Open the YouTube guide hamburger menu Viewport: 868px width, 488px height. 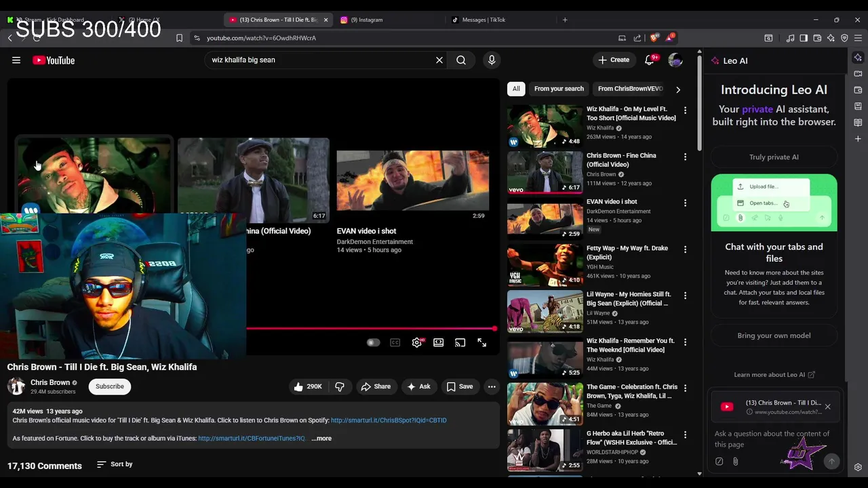[16, 60]
